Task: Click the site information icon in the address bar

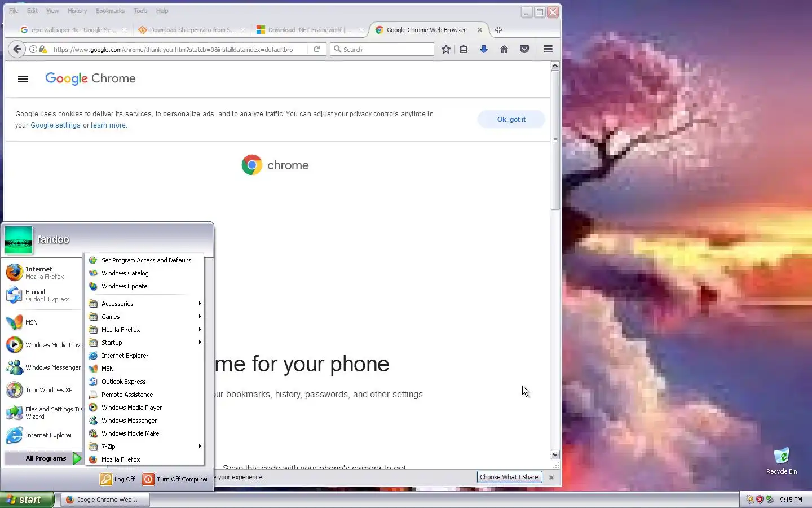Action: [x=33, y=49]
